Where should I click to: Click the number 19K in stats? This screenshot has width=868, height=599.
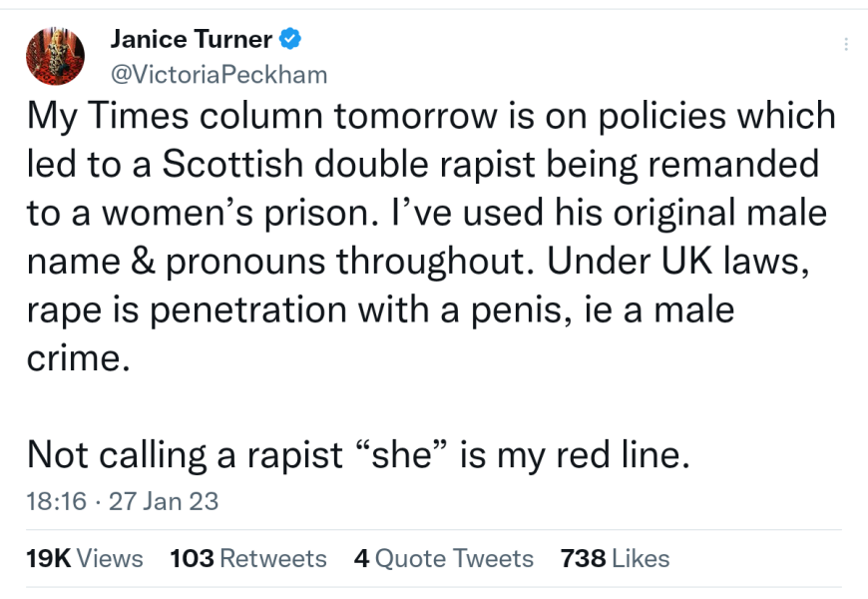tap(48, 558)
